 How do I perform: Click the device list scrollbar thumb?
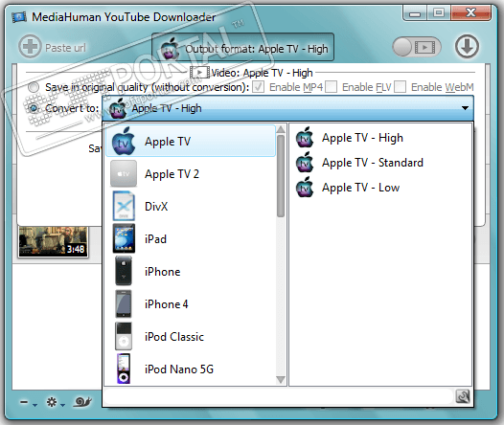281,176
